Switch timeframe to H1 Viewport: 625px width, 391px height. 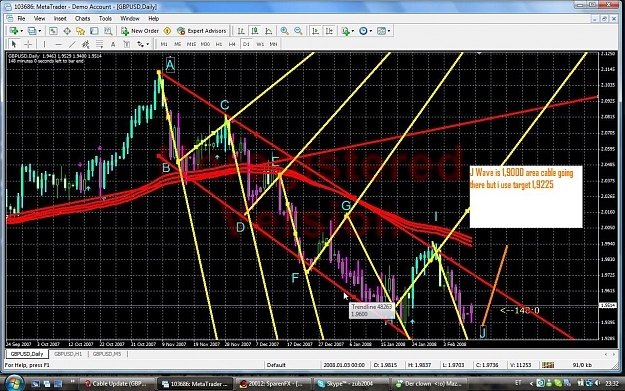(218, 44)
